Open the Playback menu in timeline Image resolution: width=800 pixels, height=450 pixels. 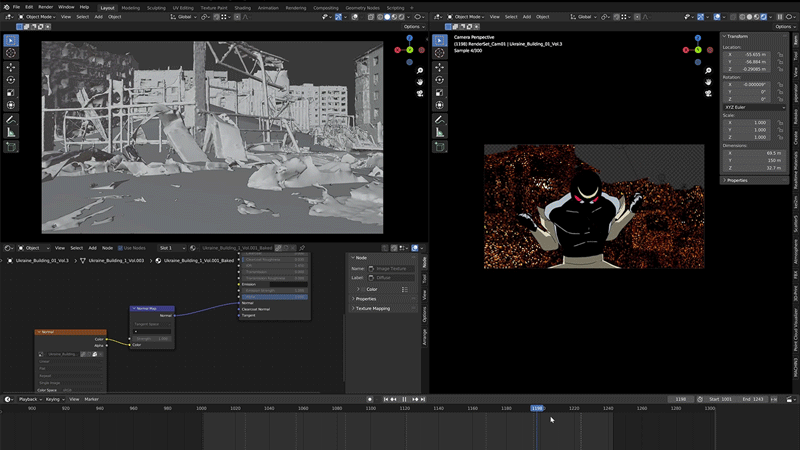click(29, 399)
